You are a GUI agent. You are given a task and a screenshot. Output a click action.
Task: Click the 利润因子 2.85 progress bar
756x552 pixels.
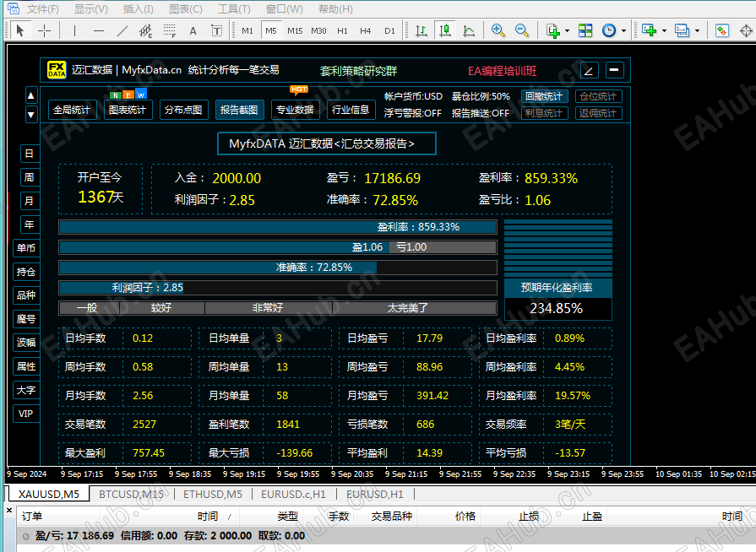(x=278, y=288)
